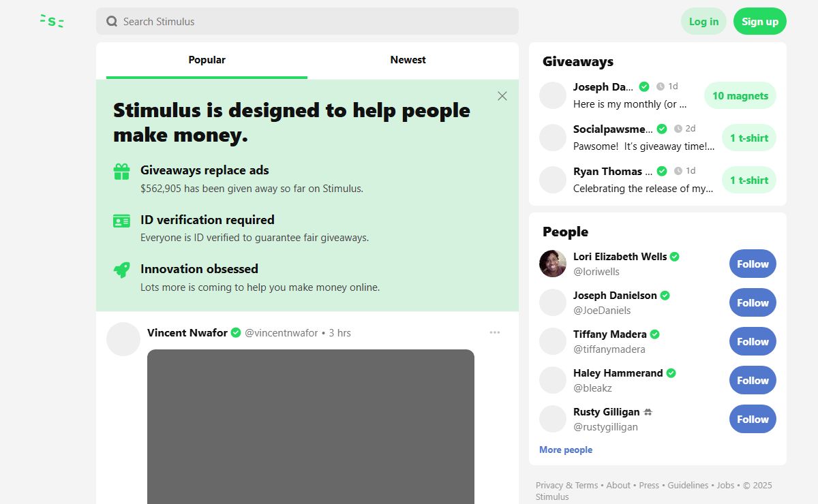Open Privacy & Terms footer link
Screen dimensions: 818x504
566,486
